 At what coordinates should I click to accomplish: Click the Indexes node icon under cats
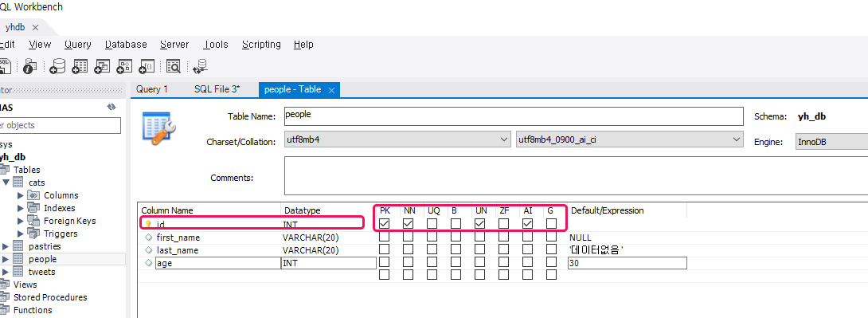click(33, 208)
